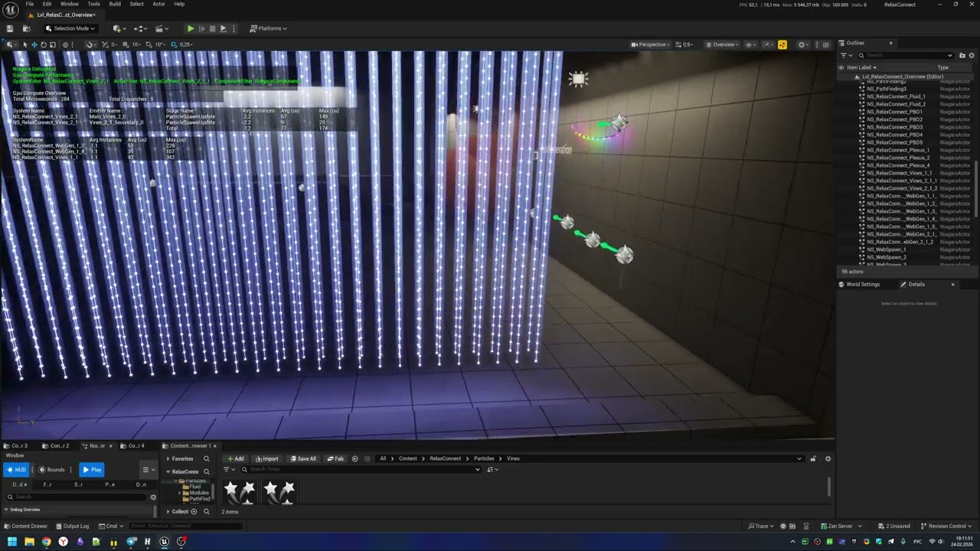Toggle the world/local coordinate globe icon

[x=65, y=44]
